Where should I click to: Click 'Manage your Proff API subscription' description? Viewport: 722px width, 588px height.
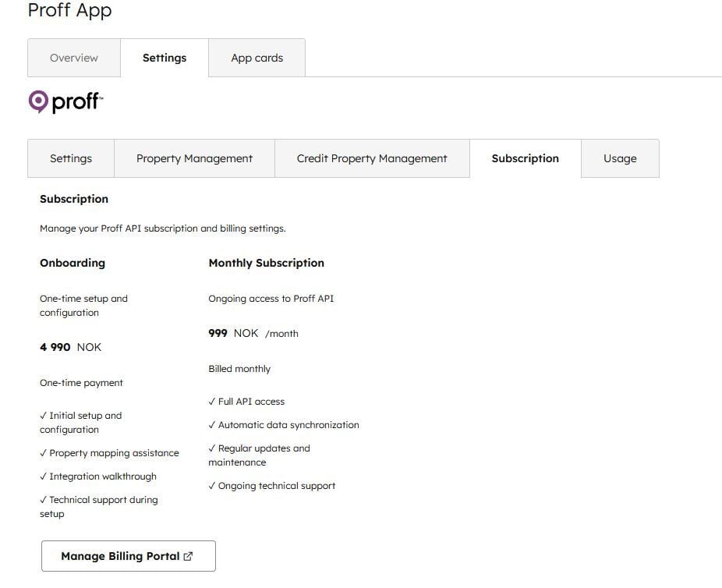coord(162,228)
